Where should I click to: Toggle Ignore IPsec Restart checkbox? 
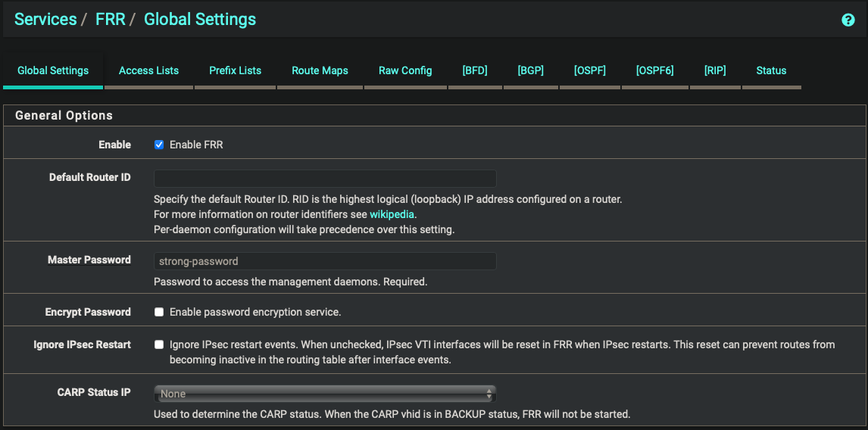click(x=159, y=344)
